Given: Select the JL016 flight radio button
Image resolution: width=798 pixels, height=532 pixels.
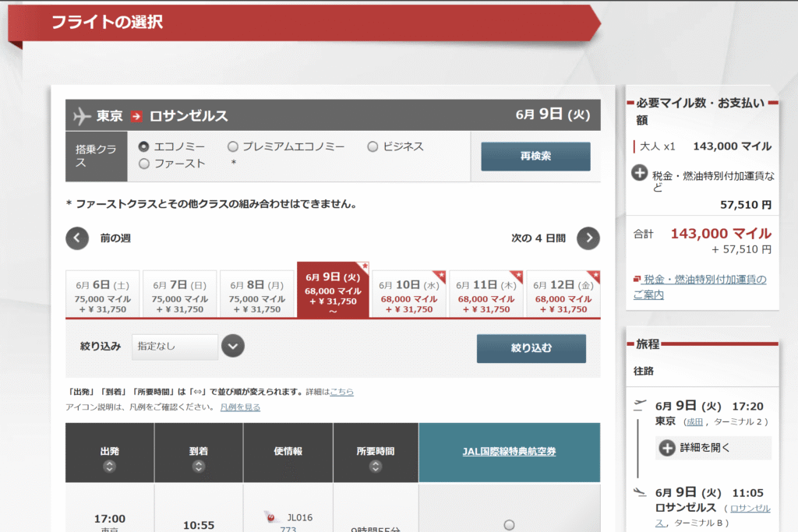Looking at the screenshot, I should click(509, 524).
